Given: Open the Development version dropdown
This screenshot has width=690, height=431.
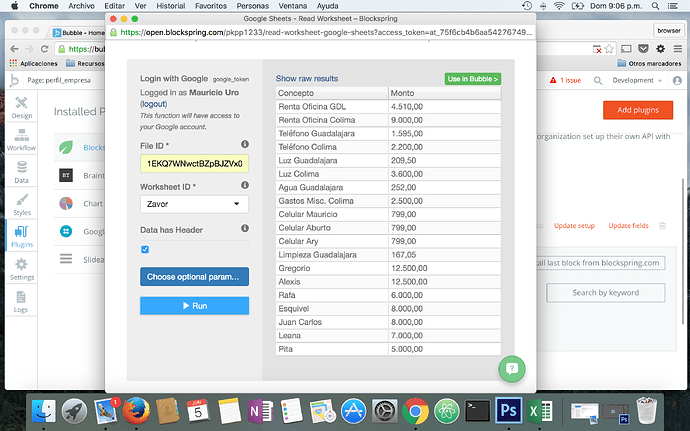Looking at the screenshot, I should coord(637,81).
